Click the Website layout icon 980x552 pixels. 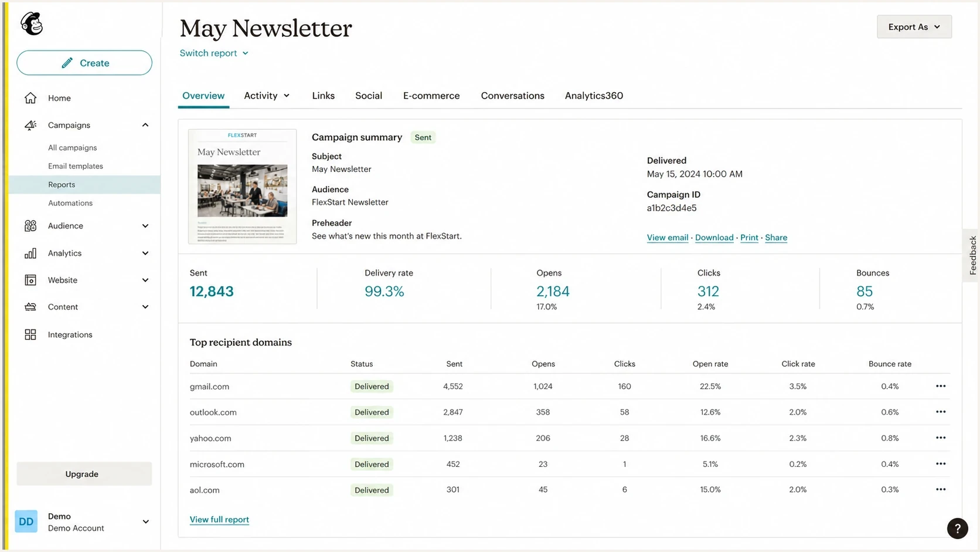click(30, 280)
